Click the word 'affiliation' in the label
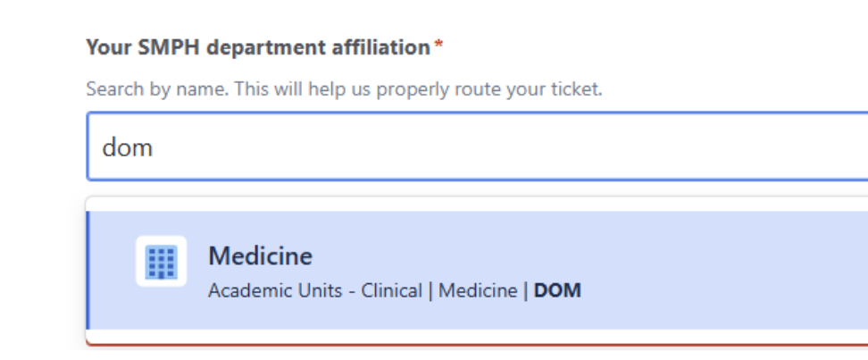This screenshot has width=868, height=360. [x=387, y=47]
